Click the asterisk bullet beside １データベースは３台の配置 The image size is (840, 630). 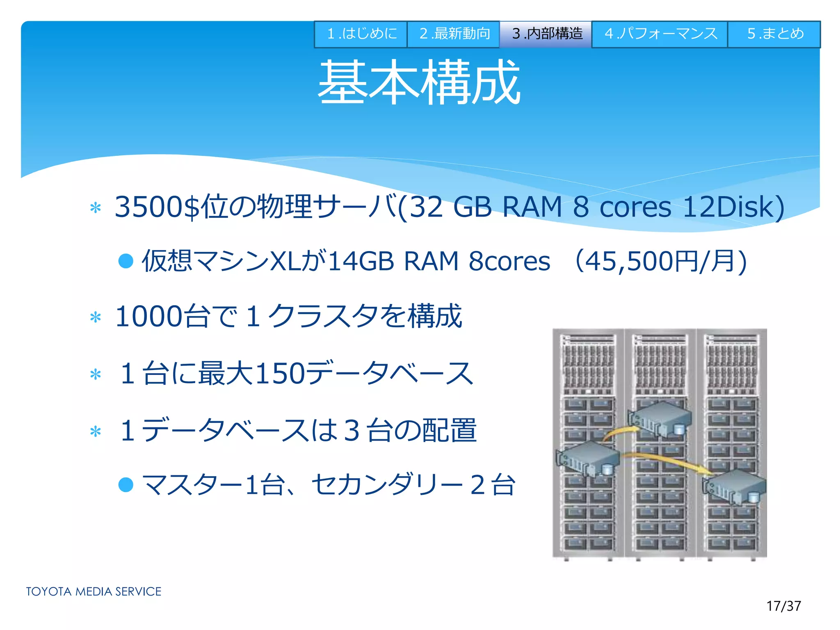96,431
